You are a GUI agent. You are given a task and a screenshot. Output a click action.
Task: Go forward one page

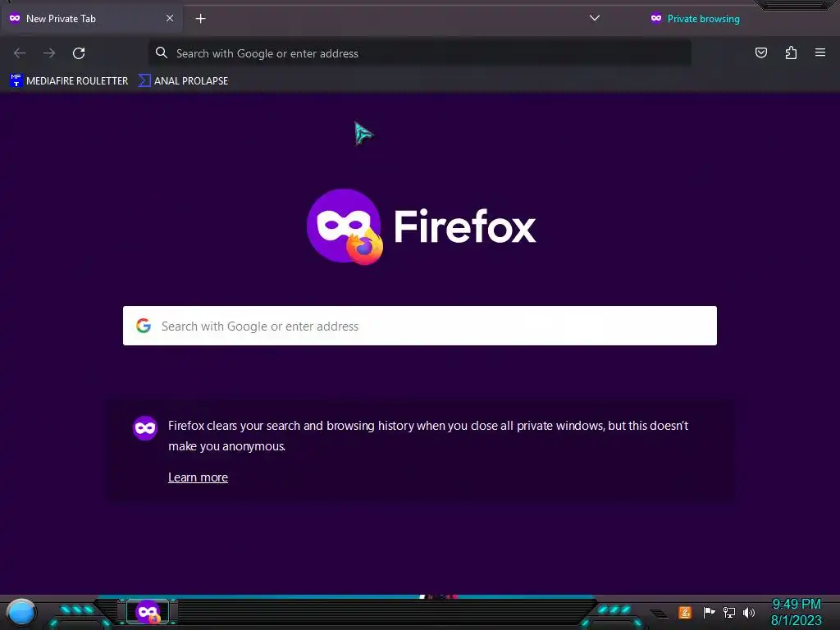[x=49, y=53]
